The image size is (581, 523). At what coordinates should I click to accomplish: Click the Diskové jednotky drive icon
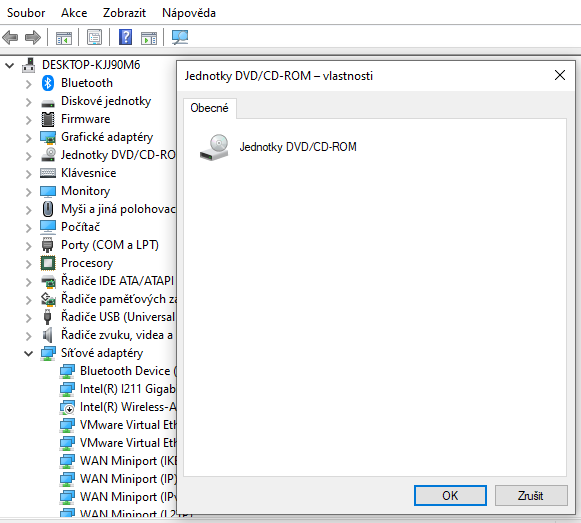[48, 103]
